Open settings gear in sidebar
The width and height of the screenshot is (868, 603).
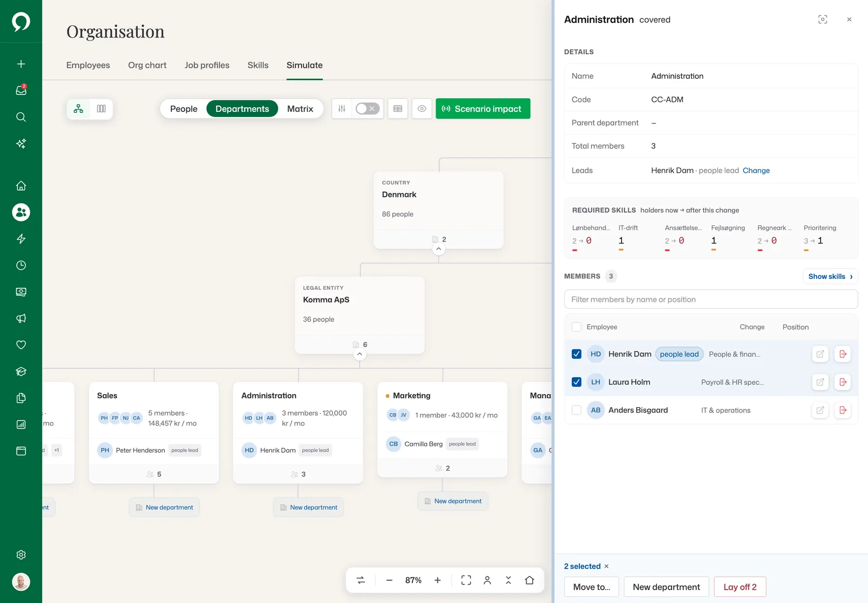tap(21, 555)
